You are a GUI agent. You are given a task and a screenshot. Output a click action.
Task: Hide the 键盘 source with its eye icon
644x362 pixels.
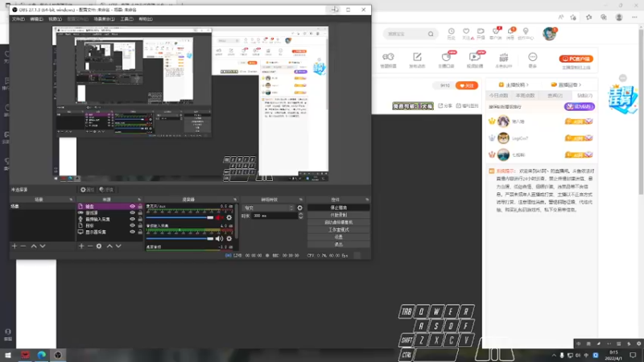(x=132, y=207)
